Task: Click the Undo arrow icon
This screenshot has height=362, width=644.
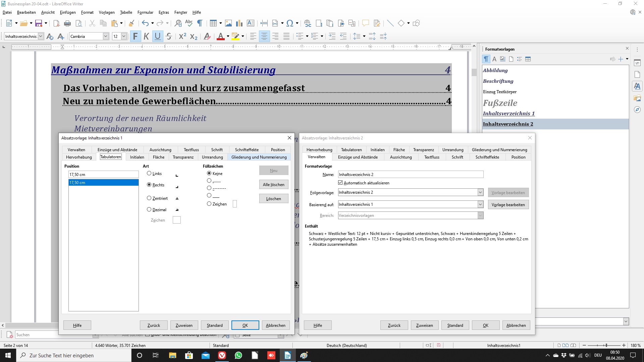Action: point(145,23)
